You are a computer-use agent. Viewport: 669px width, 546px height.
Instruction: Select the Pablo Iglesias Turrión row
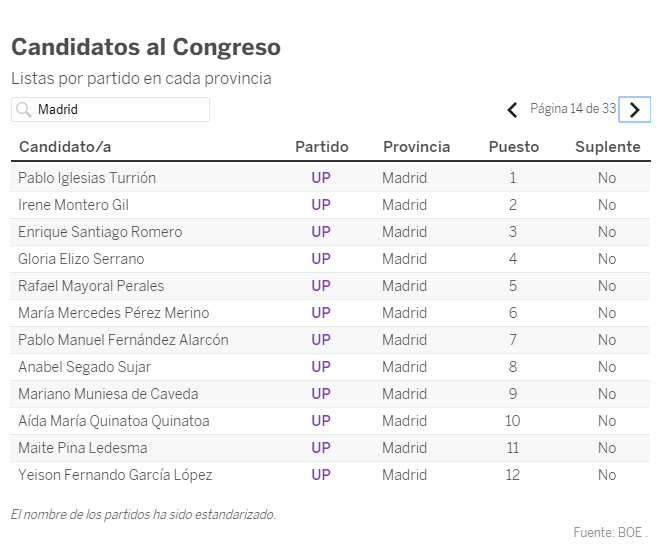(x=330, y=178)
